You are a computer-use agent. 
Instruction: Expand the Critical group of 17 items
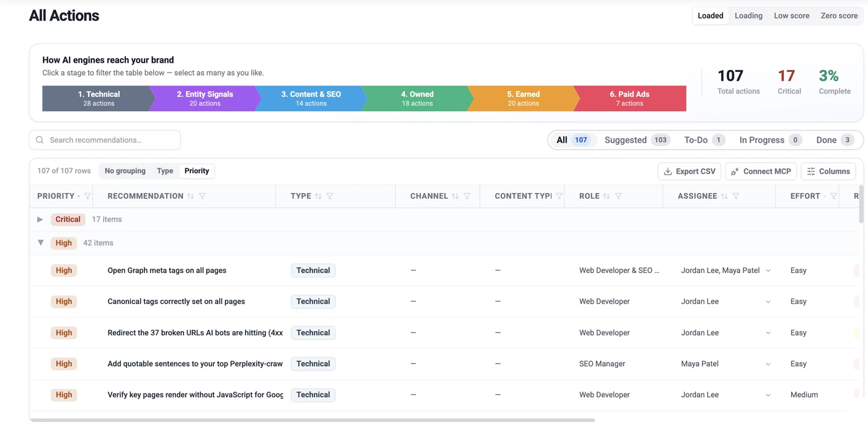click(x=40, y=219)
